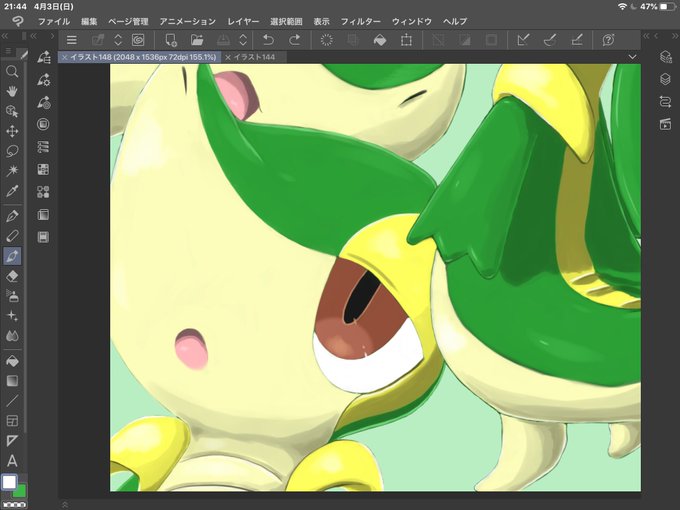Open the Brush size palette icon
Viewport: 680px width, 510px height.
(43, 102)
